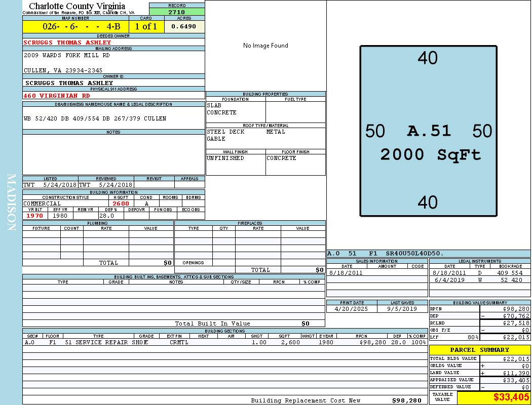
Task: Click section type 51 SERVICE REPAIR SHOE
Action: (x=106, y=342)
